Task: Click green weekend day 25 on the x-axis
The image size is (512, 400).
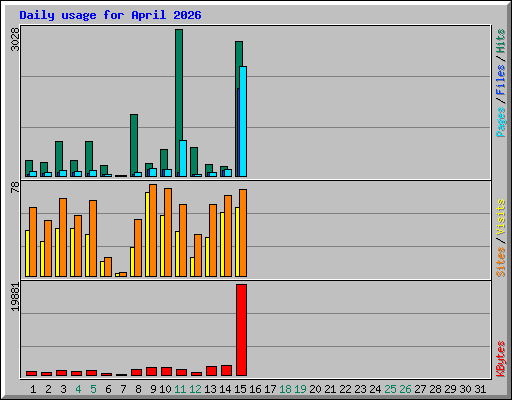Action: point(390,389)
